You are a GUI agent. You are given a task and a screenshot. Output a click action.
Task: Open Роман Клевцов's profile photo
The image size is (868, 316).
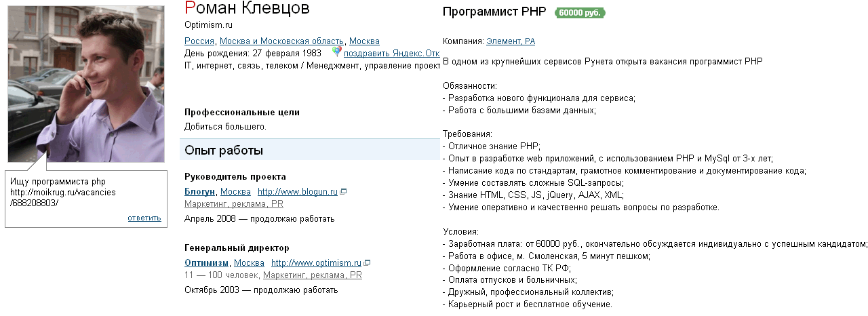click(85, 84)
